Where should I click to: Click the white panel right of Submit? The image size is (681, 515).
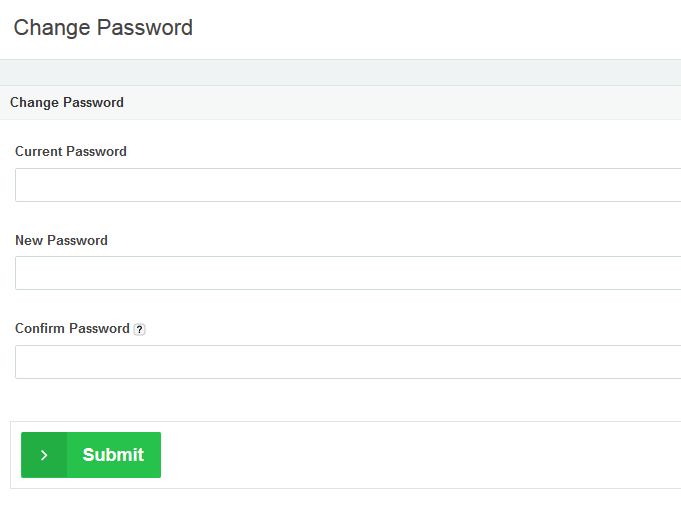pyautogui.click(x=420, y=455)
